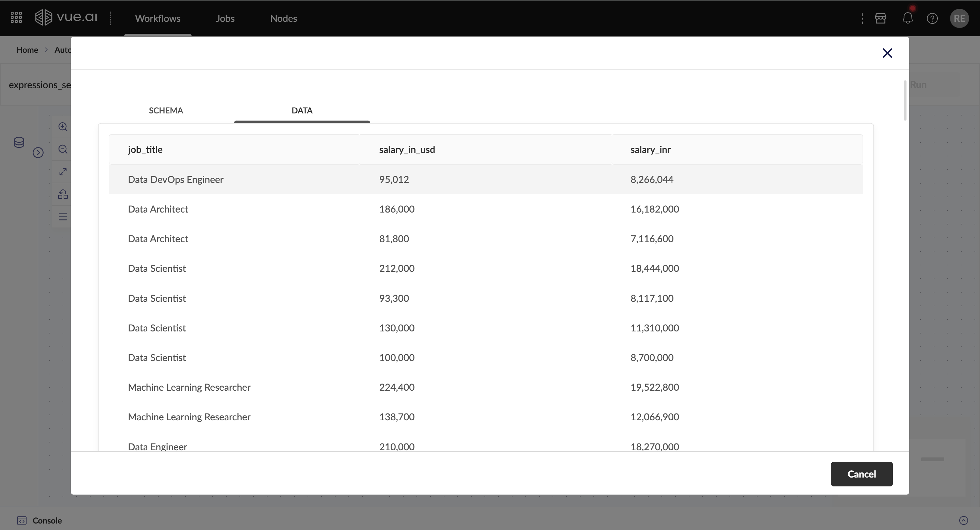
Task: Open the marketplace store icon
Action: point(880,18)
